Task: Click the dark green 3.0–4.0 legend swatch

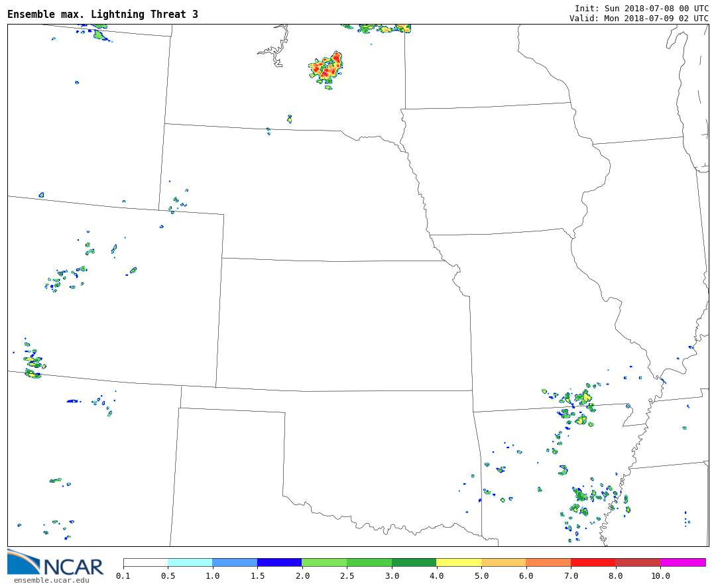Action: (x=414, y=562)
